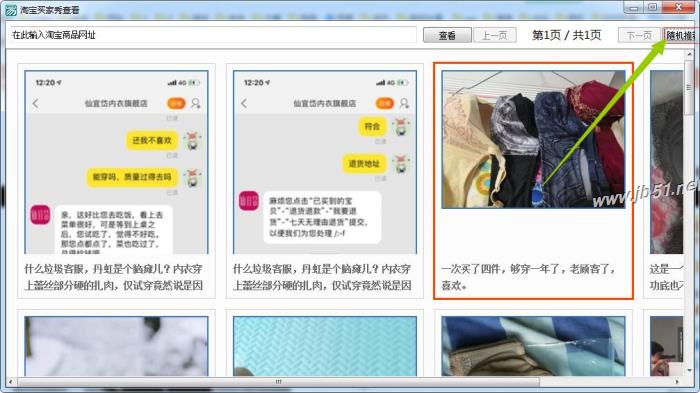Open the blurry white fabric thumbnail
This screenshot has height=393, width=700.
(116, 346)
